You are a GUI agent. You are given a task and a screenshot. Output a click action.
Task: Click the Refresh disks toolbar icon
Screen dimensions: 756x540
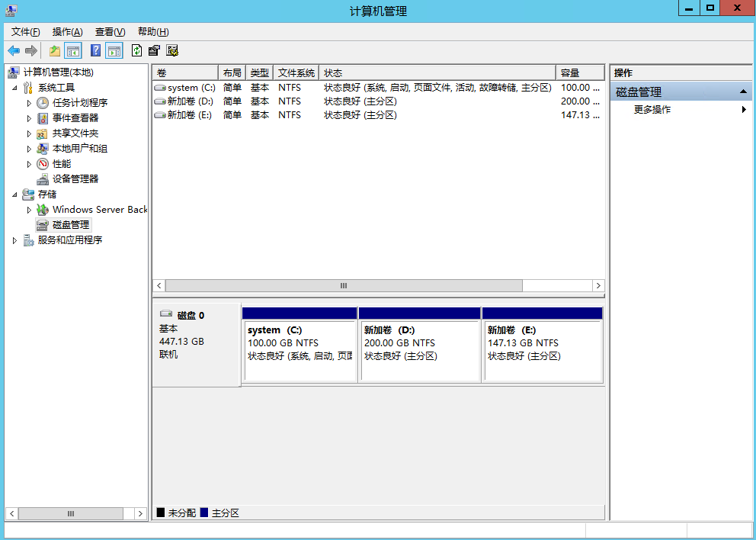[x=136, y=50]
